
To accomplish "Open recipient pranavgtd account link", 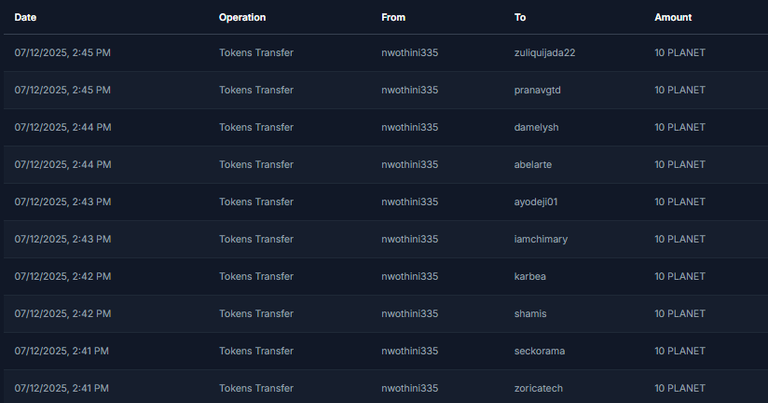I will 537,90.
